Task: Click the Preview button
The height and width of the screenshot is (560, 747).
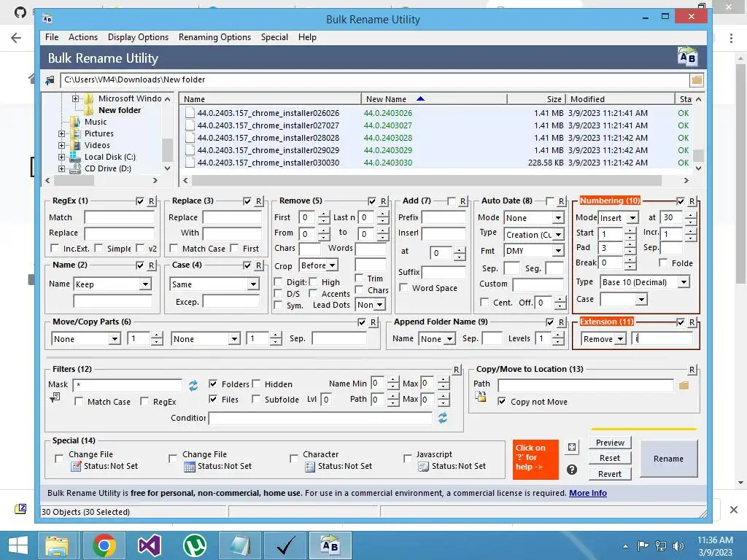Action: point(610,443)
